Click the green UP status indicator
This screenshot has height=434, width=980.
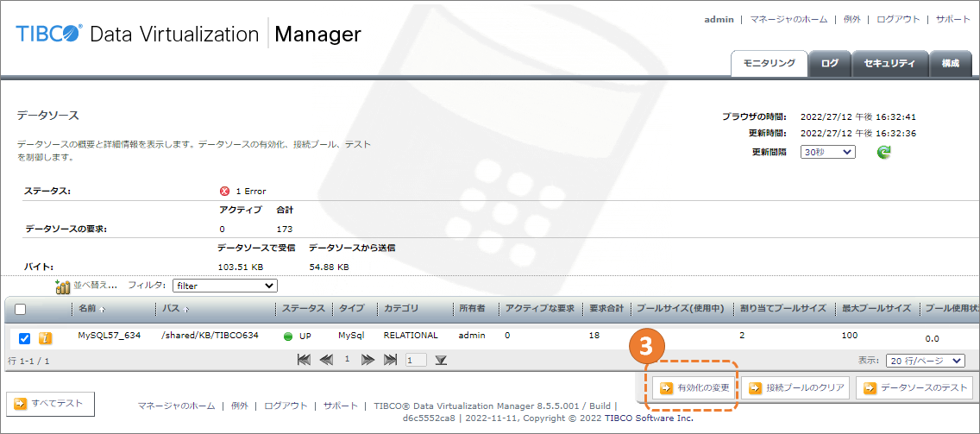pos(288,337)
